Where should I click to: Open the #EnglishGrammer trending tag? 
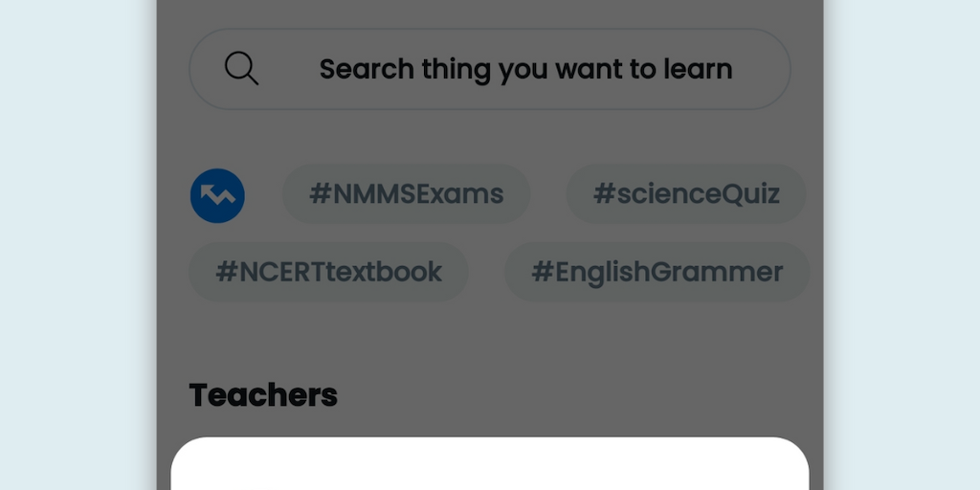[x=657, y=272]
